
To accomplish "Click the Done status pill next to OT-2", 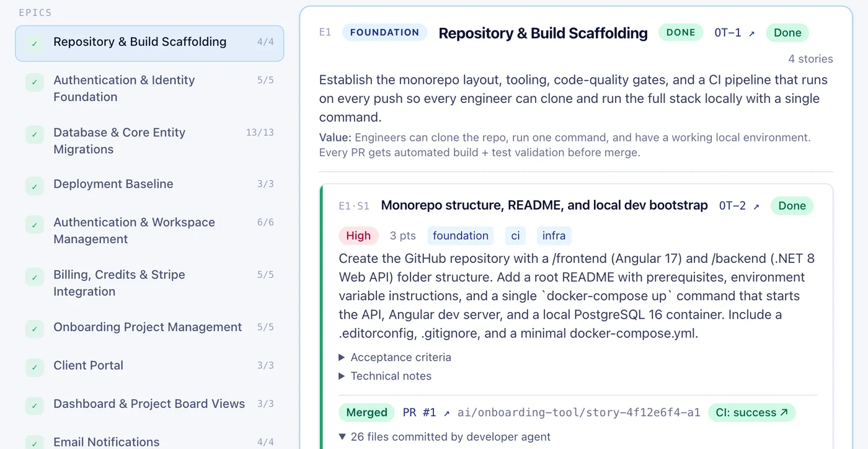I will tap(792, 206).
